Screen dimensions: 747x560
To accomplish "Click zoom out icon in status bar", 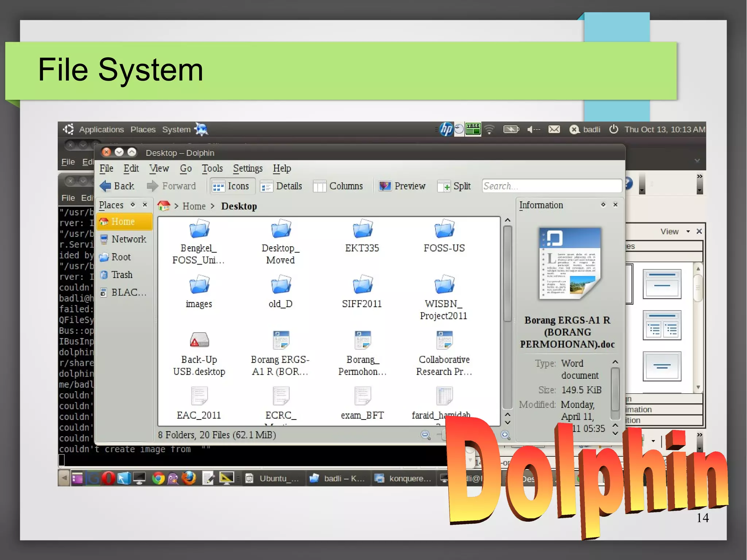I will coord(425,435).
